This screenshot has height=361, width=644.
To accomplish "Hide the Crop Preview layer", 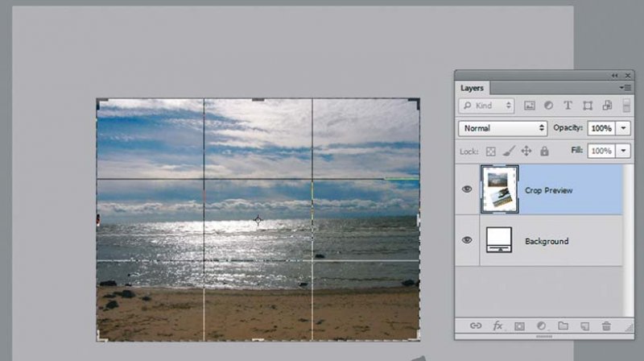I will 467,189.
